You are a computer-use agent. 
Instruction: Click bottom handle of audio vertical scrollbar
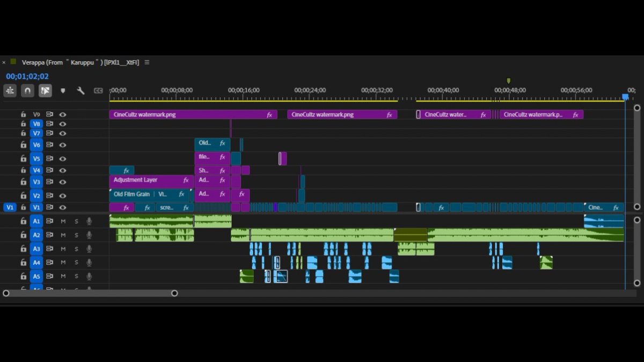(637, 282)
